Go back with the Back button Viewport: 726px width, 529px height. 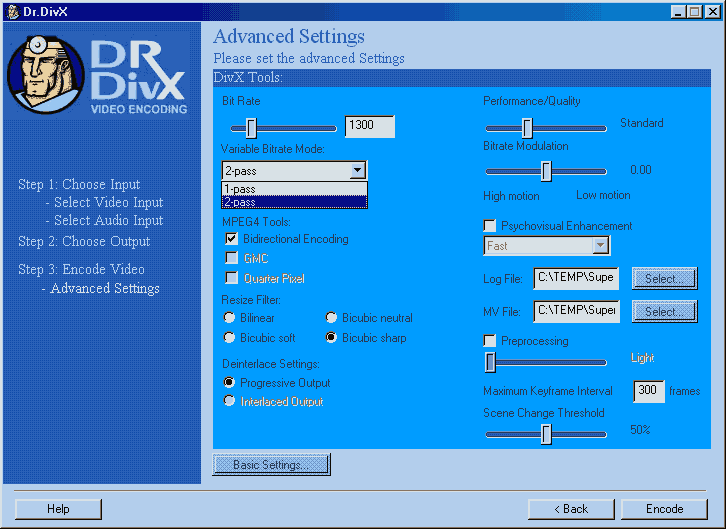point(571,509)
